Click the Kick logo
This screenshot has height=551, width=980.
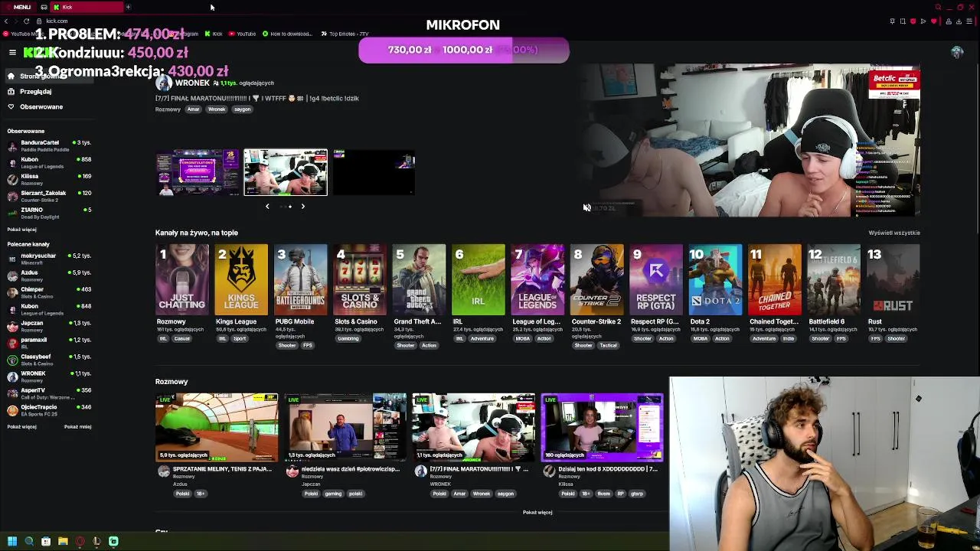[37, 52]
